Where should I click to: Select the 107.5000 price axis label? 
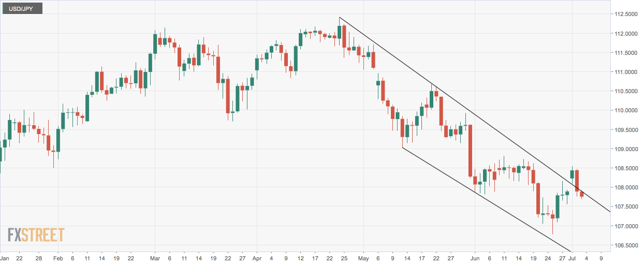(627, 207)
